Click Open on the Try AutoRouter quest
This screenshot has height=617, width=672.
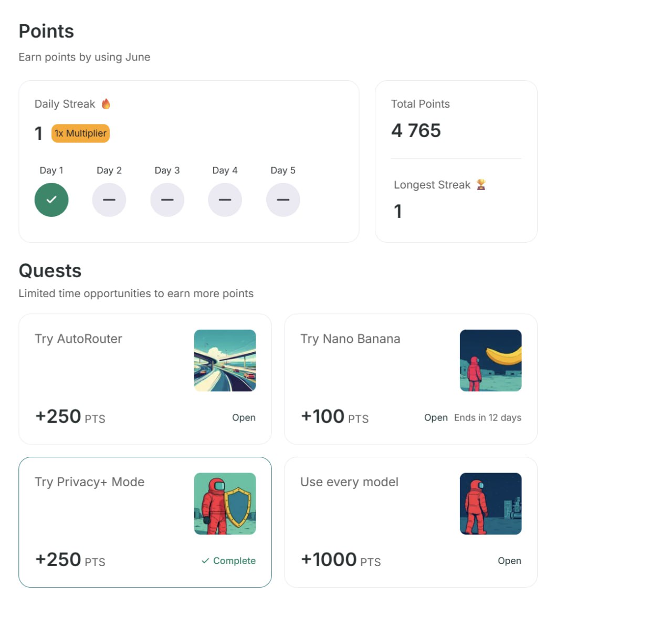point(244,417)
